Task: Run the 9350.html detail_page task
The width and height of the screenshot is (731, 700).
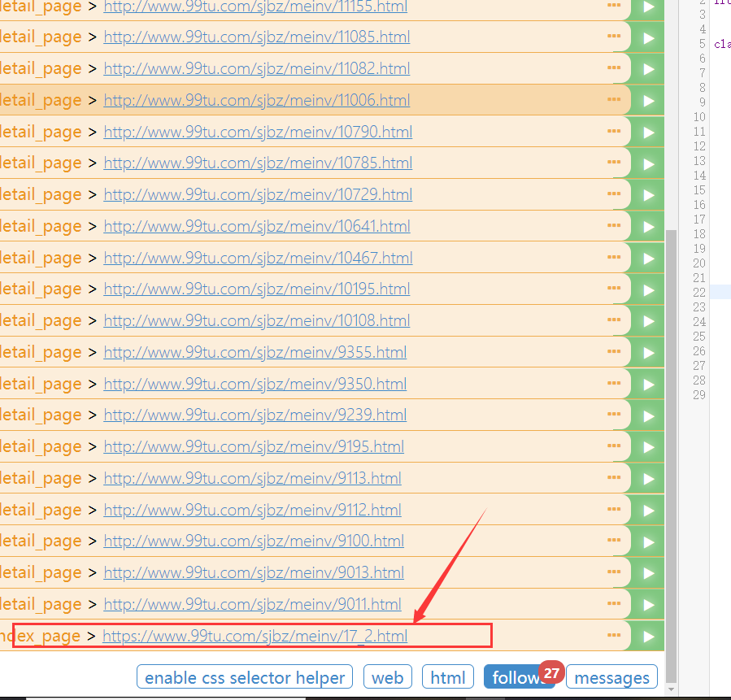Action: click(x=648, y=385)
